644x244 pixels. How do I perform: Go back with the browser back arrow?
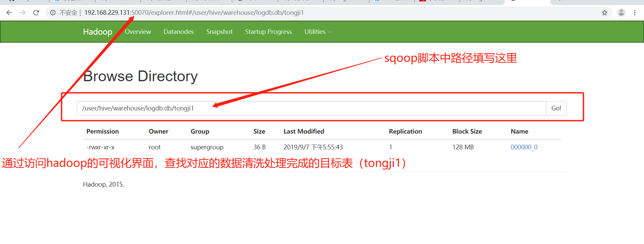pyautogui.click(x=9, y=13)
